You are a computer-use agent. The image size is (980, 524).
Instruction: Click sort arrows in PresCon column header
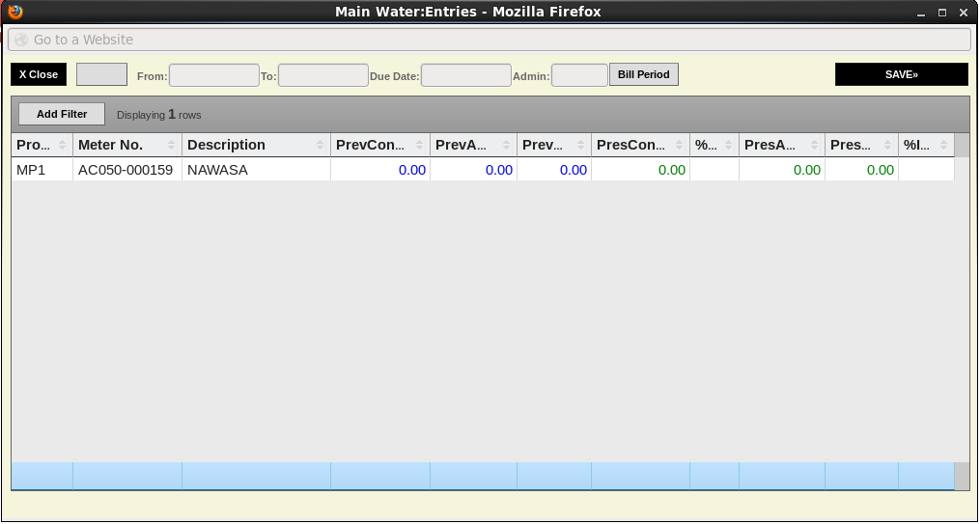click(x=679, y=145)
